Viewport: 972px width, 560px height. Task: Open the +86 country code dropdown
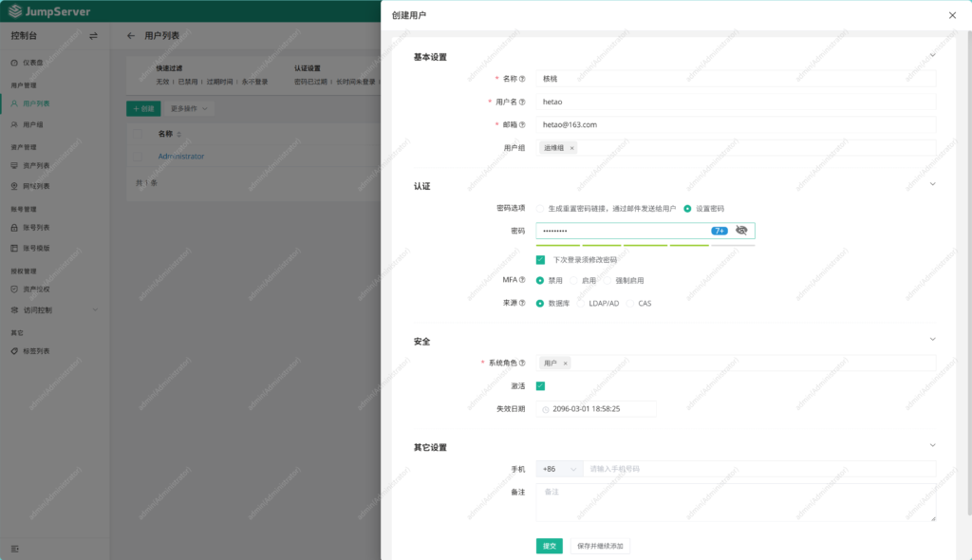560,469
